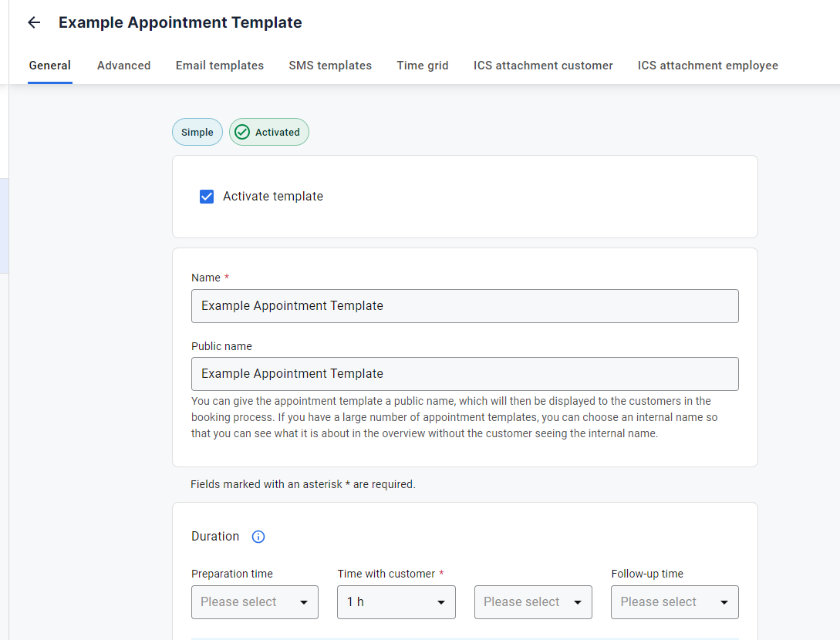
Task: Focus the Name input field
Action: (465, 306)
